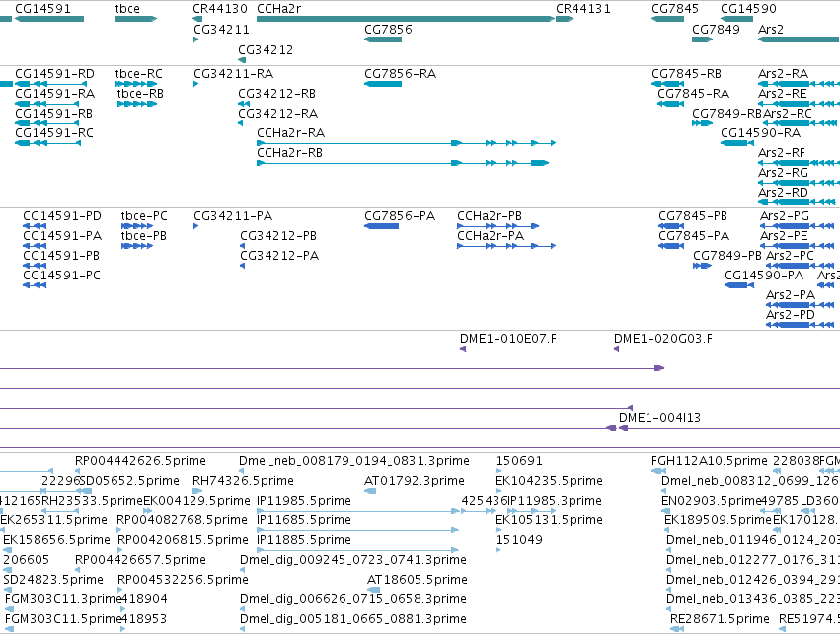Select protein label CCHa2r-PA
This screenshot has height=634, width=840.
point(491,236)
